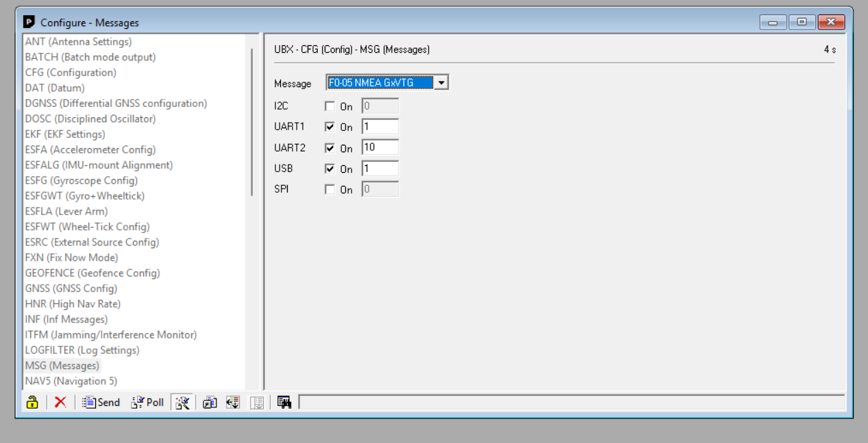Click the clipboard icon after the wand

(x=210, y=403)
